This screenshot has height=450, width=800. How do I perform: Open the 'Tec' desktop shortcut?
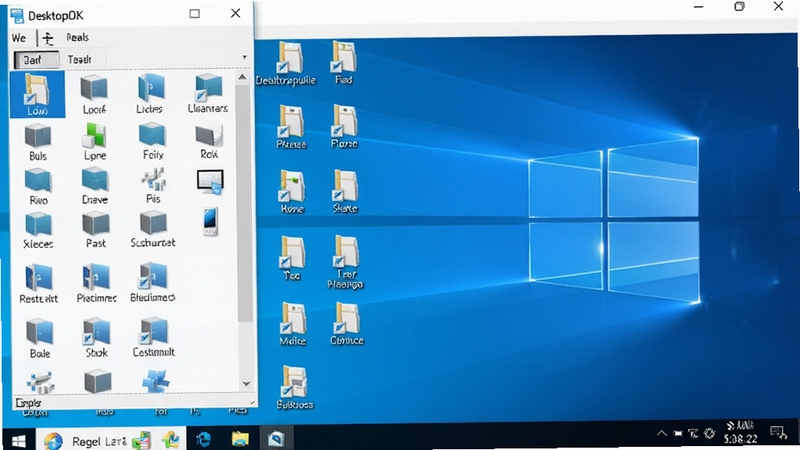pos(292,258)
